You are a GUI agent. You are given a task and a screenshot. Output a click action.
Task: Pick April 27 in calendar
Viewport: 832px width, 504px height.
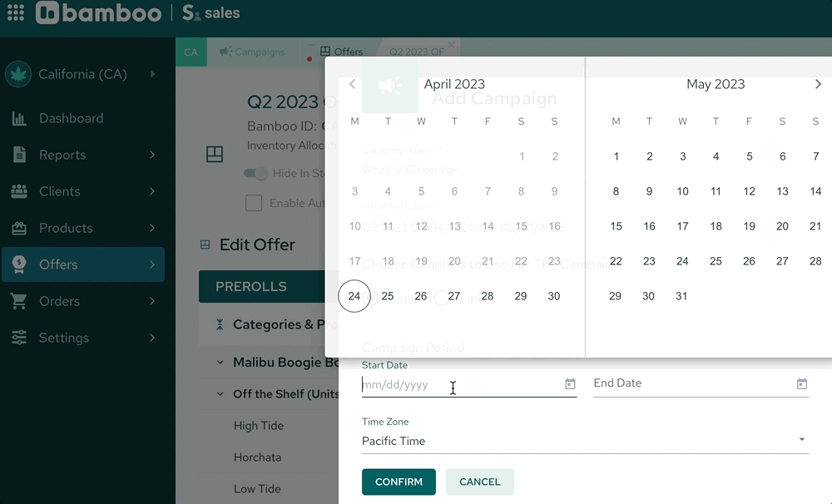(454, 296)
